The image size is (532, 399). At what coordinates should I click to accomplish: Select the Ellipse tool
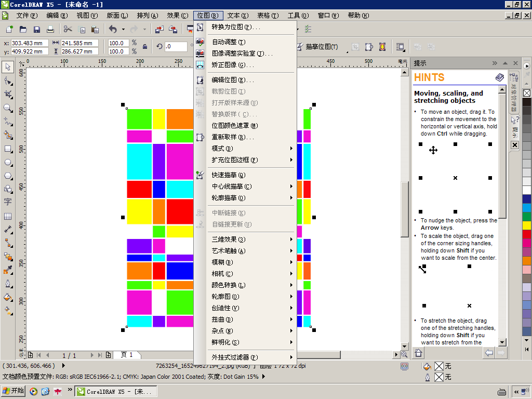pyautogui.click(x=8, y=163)
